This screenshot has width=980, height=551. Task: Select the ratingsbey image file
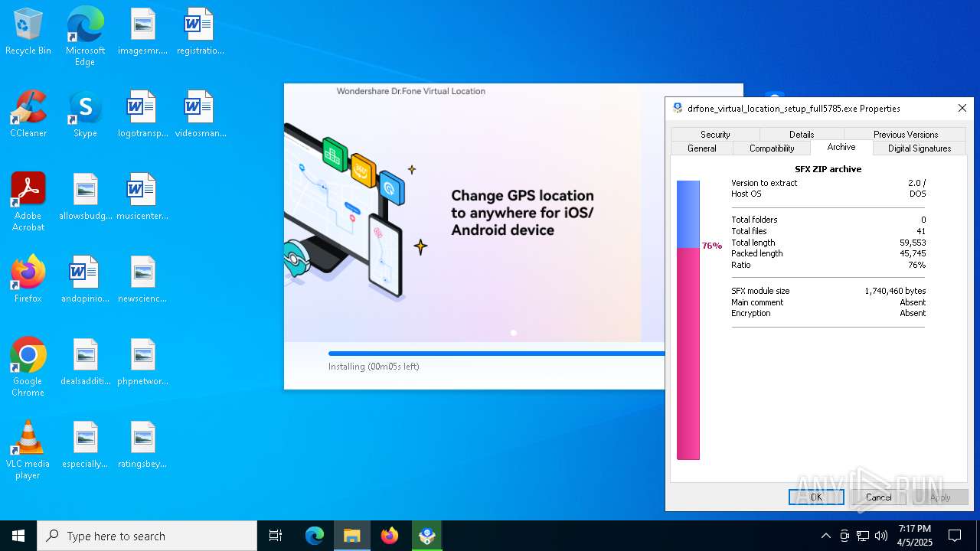pos(142,445)
